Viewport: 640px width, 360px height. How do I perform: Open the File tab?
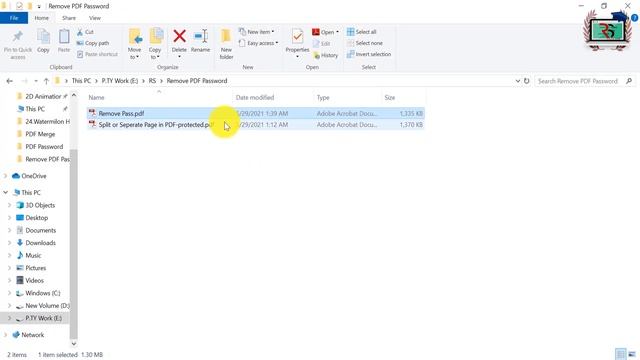coord(14,18)
